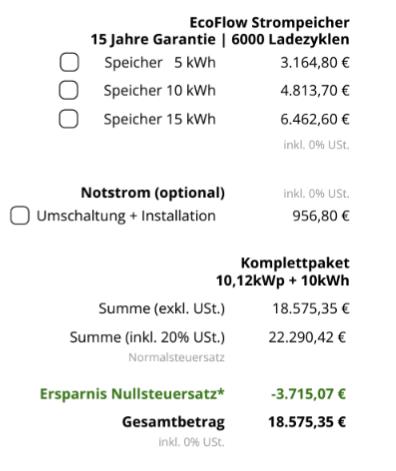Screen dimensions: 396x471
Task: Click the 'Umschaltung + Installation' label
Action: pyautogui.click(x=126, y=216)
